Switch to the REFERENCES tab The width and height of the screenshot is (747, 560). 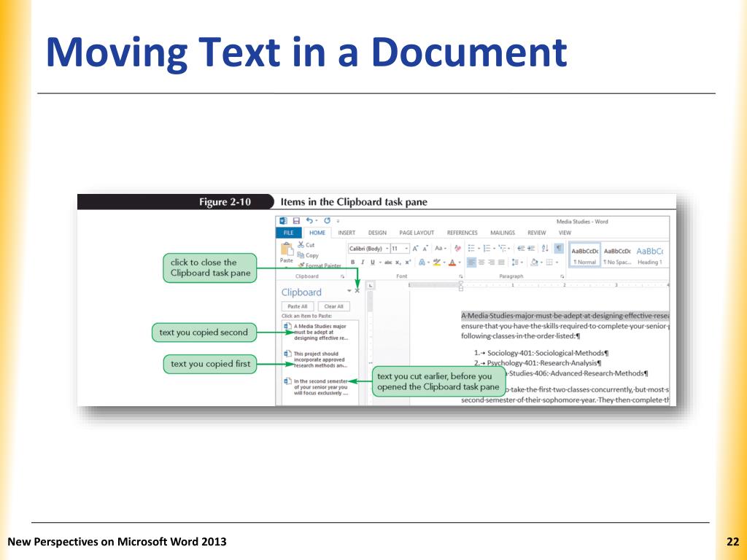tap(462, 233)
